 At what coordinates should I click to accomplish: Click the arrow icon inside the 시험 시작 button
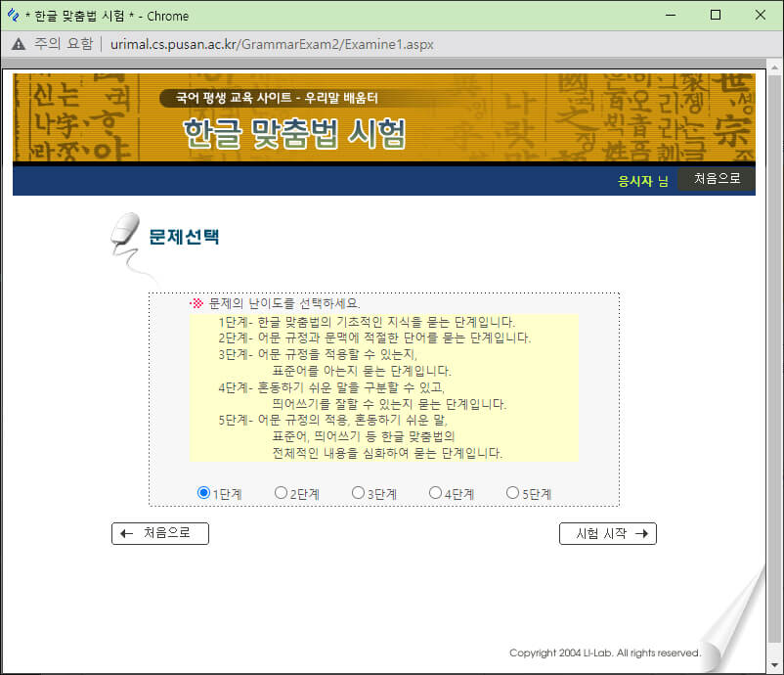pos(640,533)
